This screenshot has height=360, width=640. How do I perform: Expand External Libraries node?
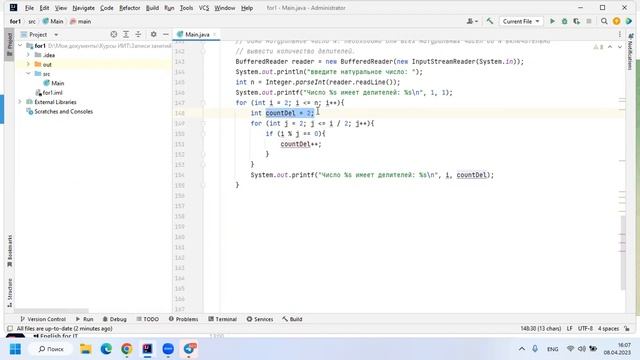pyautogui.click(x=20, y=102)
